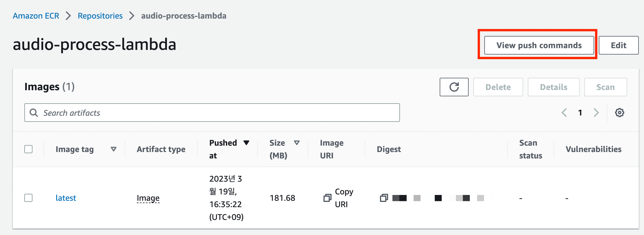Go to previous page arrow
The height and width of the screenshot is (235, 644).
click(564, 113)
